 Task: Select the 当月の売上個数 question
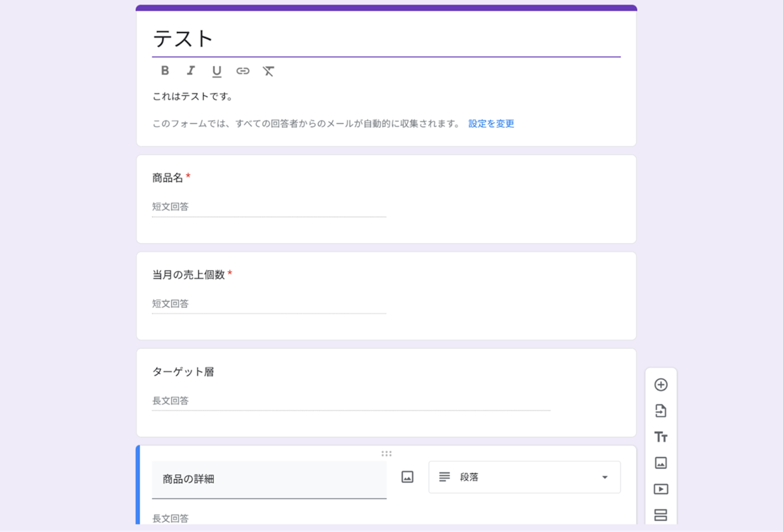(386, 296)
